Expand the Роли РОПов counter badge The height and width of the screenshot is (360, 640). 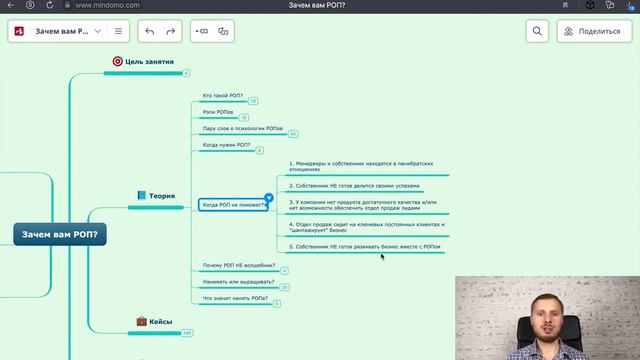(x=244, y=118)
